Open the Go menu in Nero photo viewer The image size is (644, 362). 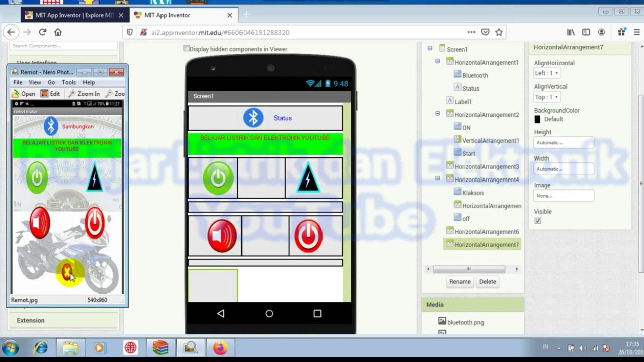pyautogui.click(x=51, y=82)
